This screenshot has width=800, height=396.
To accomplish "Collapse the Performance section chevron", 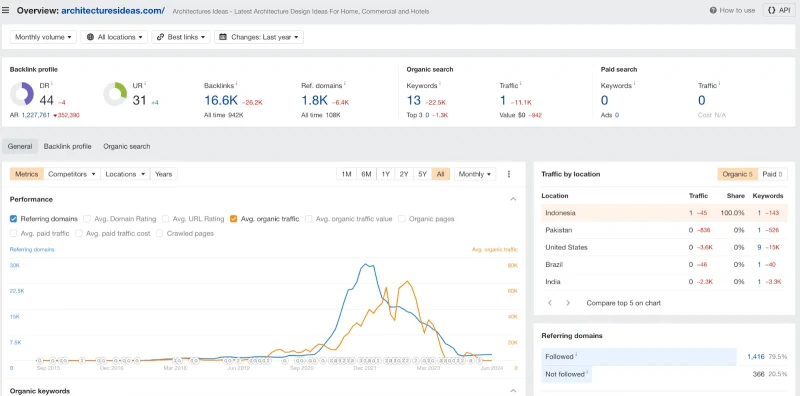I will pos(513,200).
